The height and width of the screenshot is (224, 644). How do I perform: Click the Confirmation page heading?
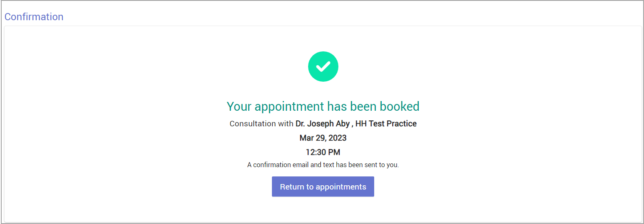click(34, 17)
